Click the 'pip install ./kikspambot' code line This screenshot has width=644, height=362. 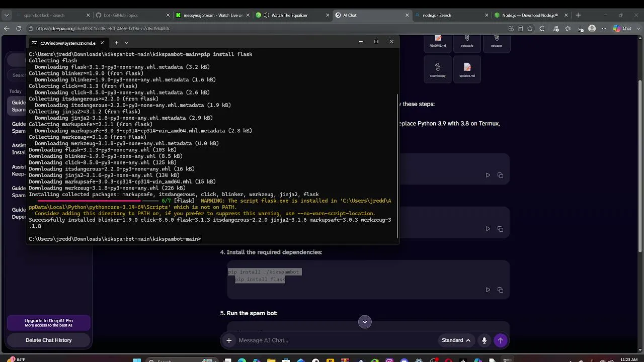[263, 272]
